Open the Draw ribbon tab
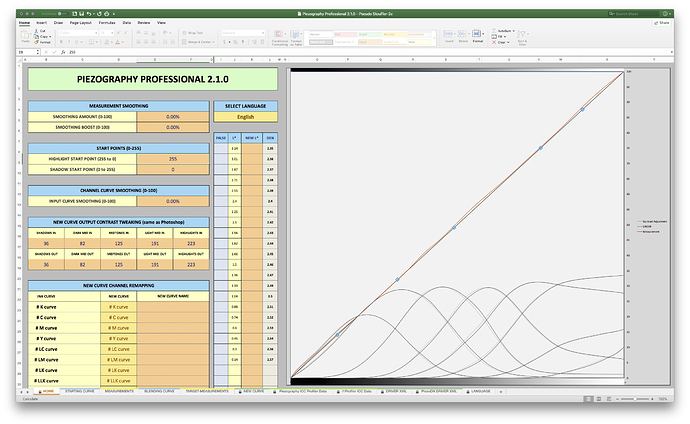This screenshot has height=424, width=690. coord(58,22)
